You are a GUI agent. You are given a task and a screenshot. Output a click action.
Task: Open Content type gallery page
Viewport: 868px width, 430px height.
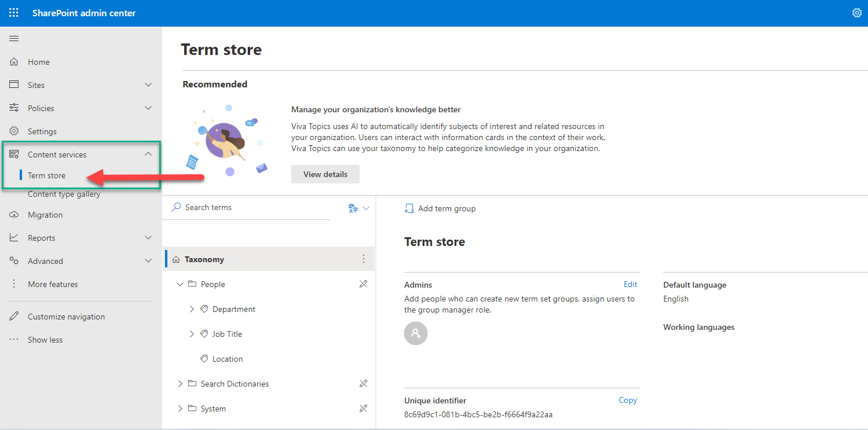click(x=64, y=194)
